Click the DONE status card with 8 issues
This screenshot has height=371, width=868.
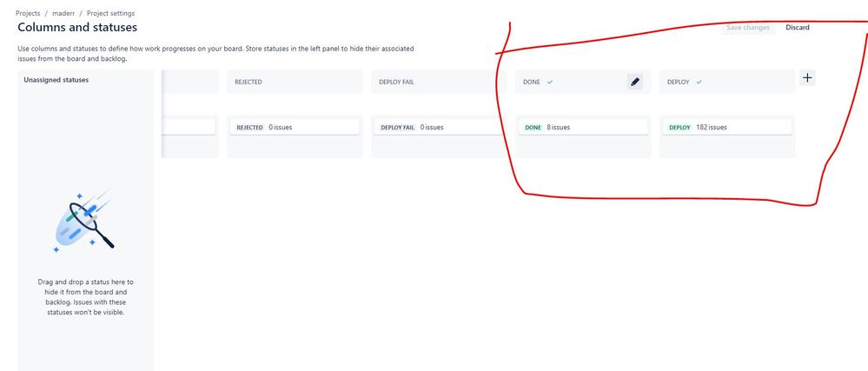583,127
